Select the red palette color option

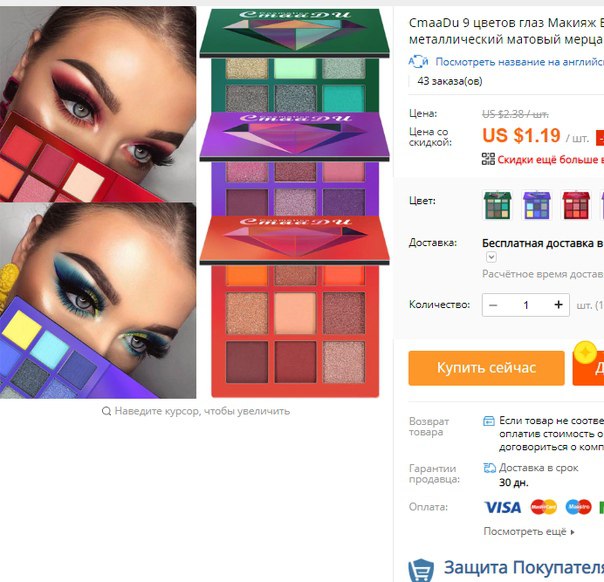(576, 205)
